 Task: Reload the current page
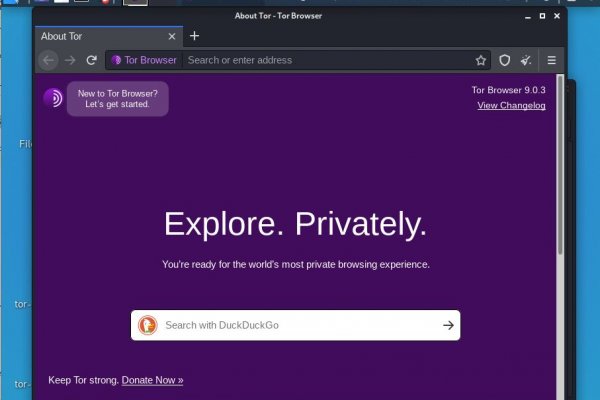pyautogui.click(x=91, y=60)
